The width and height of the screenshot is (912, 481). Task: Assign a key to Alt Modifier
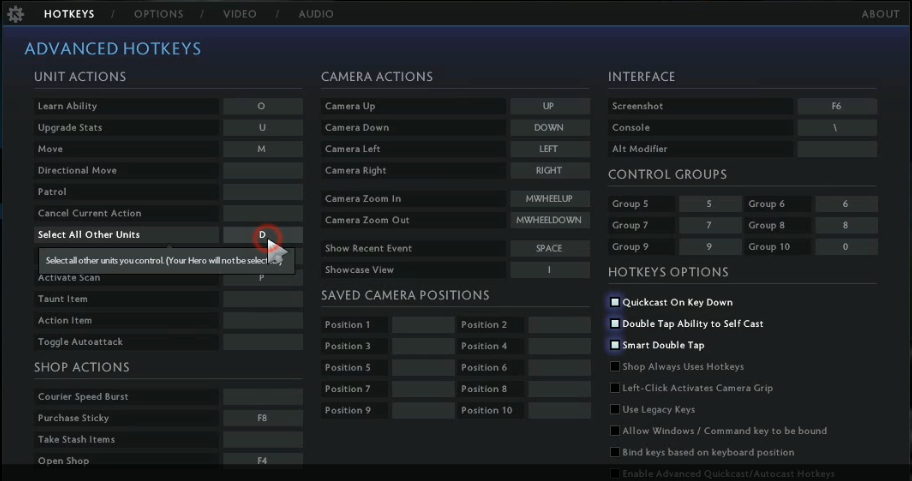837,149
